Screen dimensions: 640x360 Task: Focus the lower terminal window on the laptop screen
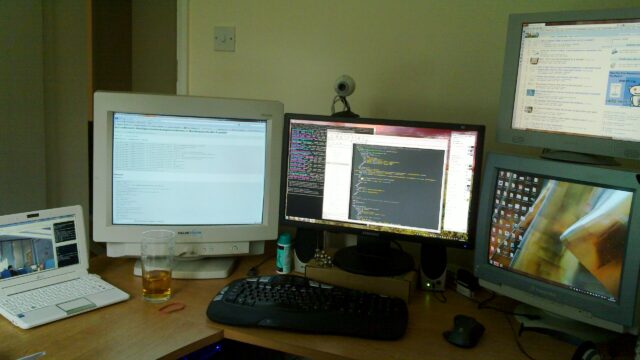[68, 256]
